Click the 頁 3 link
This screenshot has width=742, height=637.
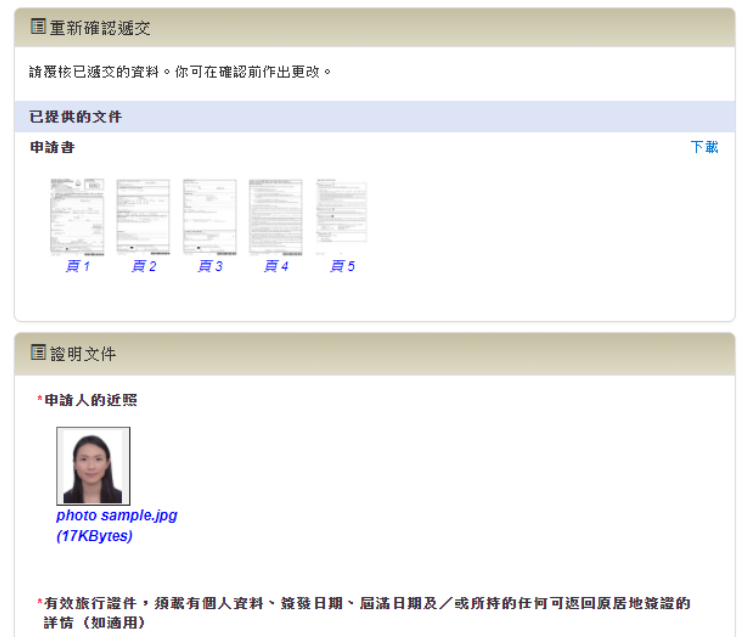(x=210, y=266)
